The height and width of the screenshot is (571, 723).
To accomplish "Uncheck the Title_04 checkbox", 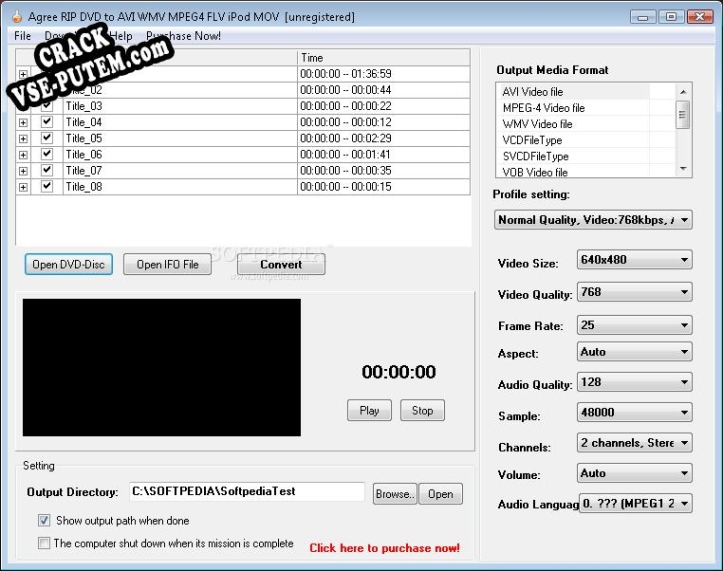I will (47, 122).
